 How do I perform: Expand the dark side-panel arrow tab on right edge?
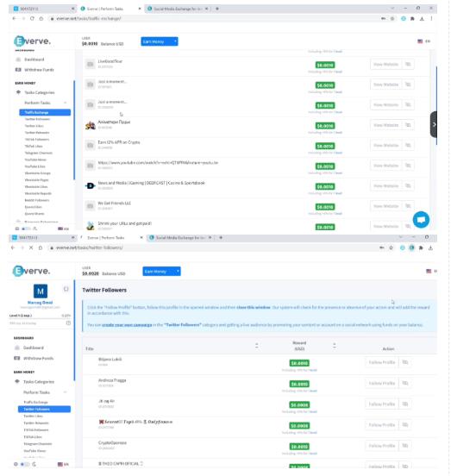tap(434, 124)
